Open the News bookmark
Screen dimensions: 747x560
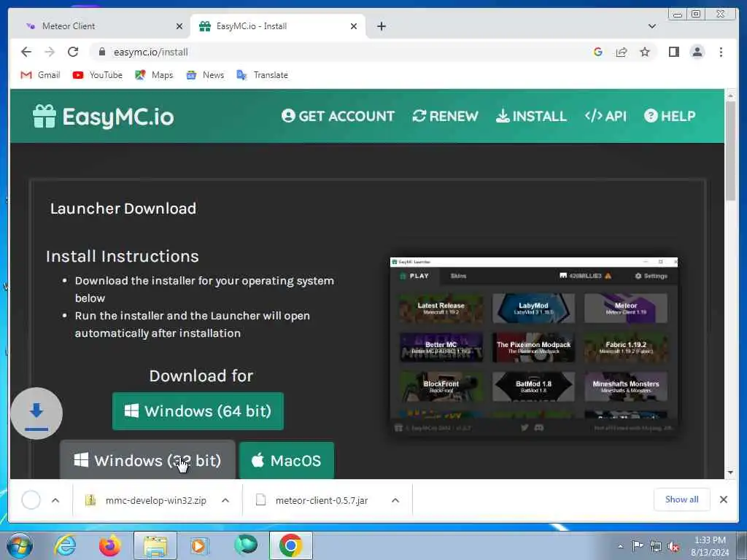coord(205,75)
